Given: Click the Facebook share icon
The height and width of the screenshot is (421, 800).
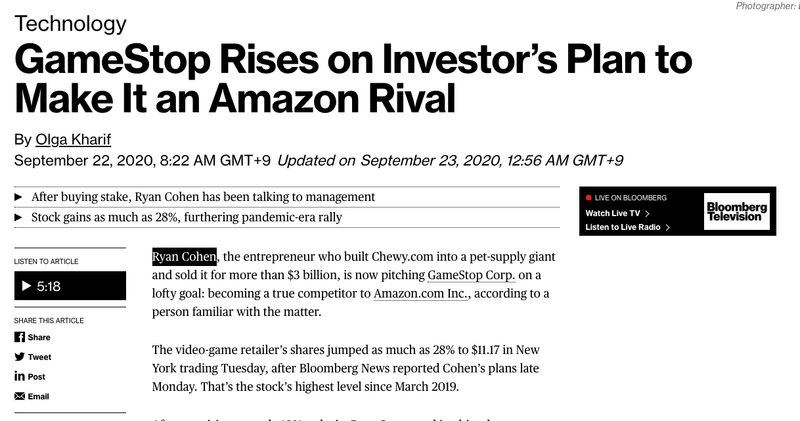Looking at the screenshot, I should (19, 337).
